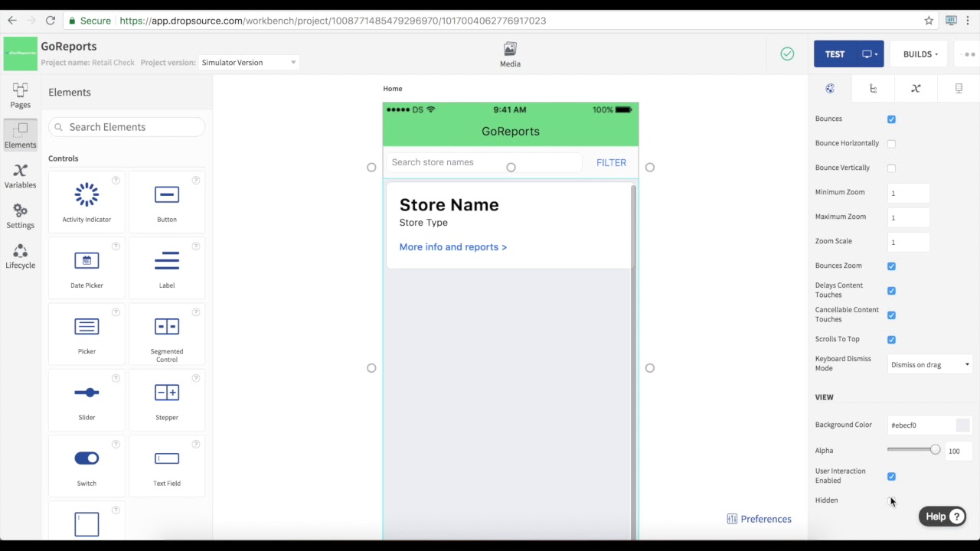Click the browser back arrow
Viewport: 980px width, 551px height.
tap(12, 21)
